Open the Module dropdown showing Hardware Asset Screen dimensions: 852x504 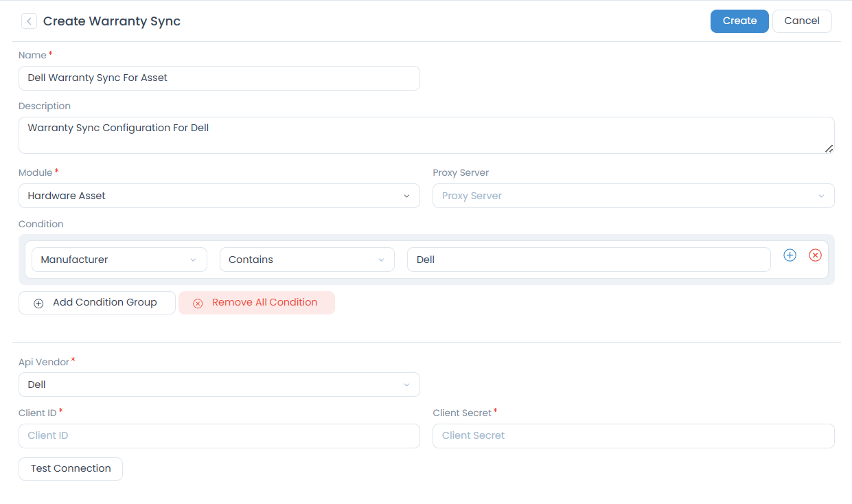(x=219, y=196)
